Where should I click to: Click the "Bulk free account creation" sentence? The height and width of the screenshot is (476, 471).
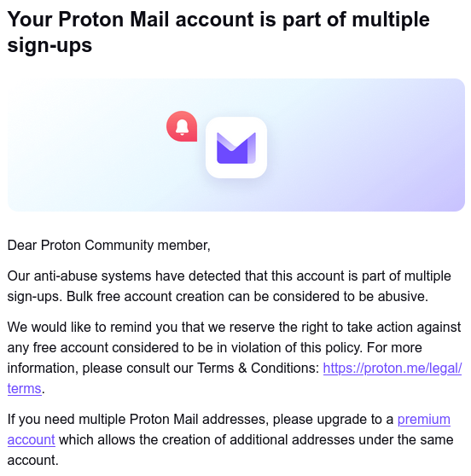[x=247, y=296]
